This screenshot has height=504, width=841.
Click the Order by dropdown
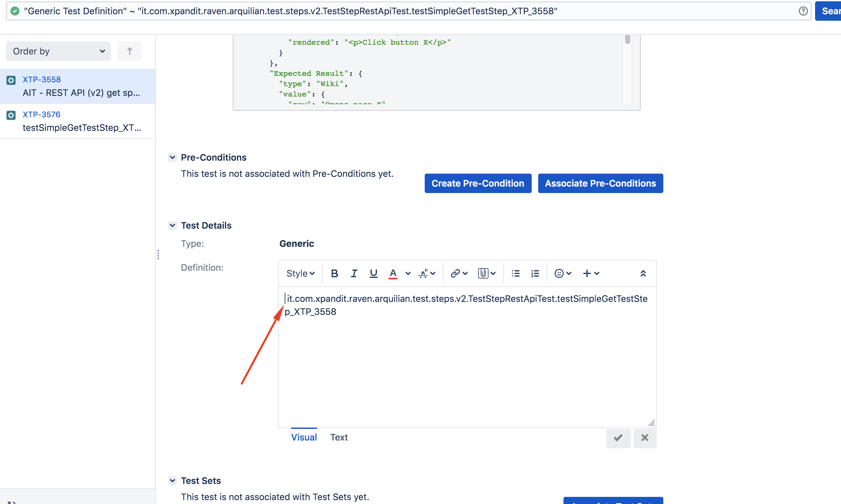(58, 50)
